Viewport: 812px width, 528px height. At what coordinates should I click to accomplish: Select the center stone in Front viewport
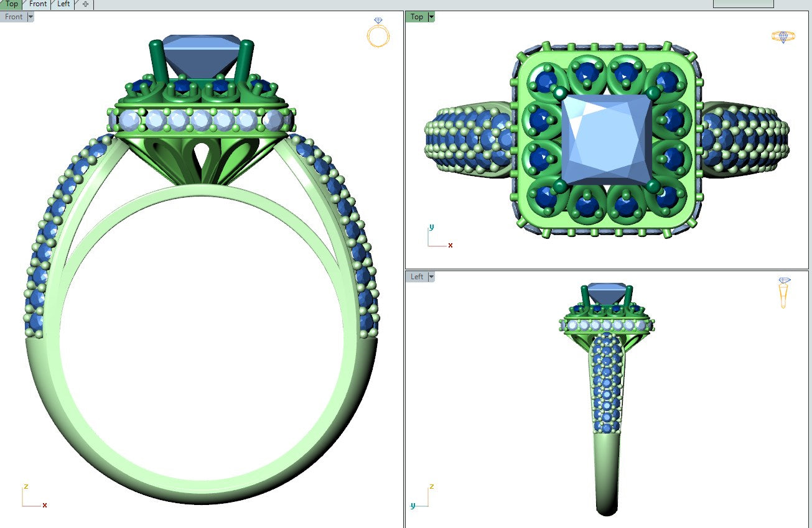201,56
